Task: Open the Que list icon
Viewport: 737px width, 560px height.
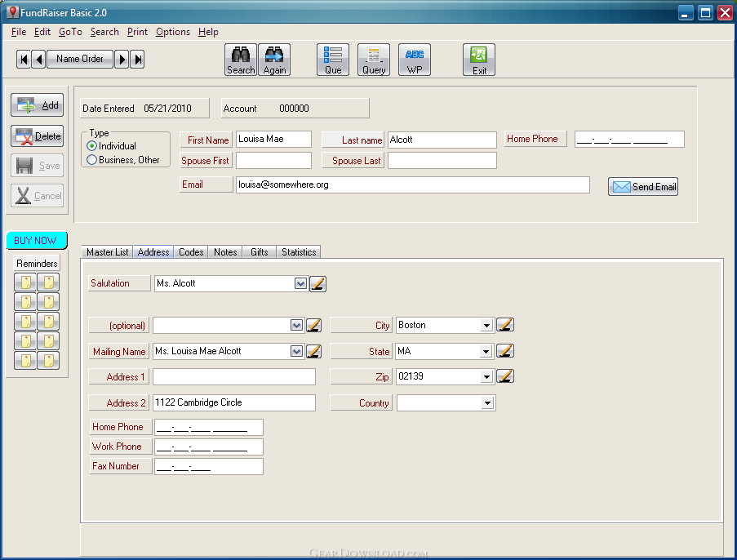Action: (333, 60)
